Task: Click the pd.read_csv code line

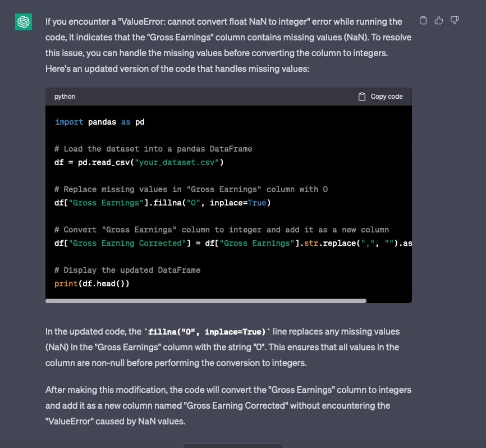Action: click(139, 162)
